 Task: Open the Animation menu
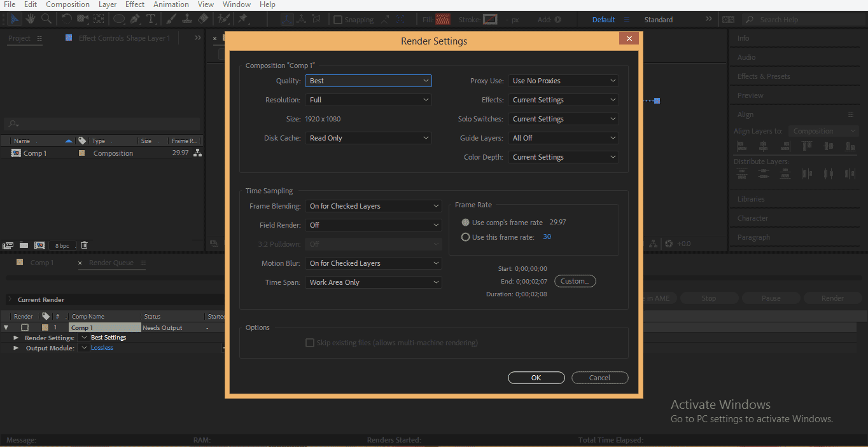(171, 4)
